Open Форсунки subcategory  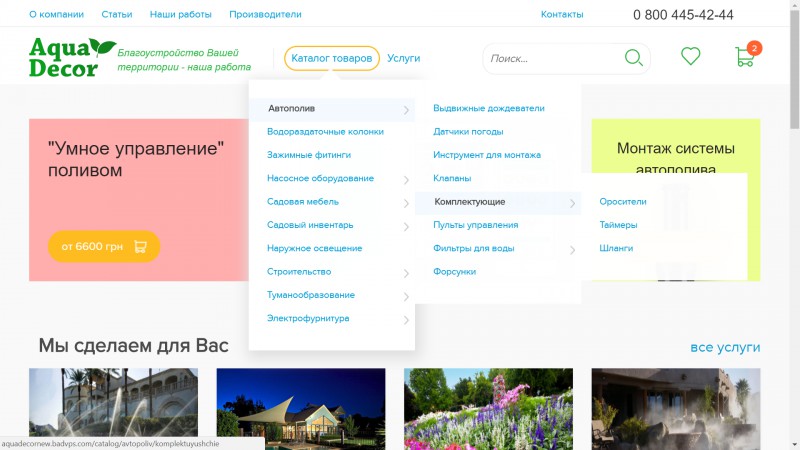tap(455, 271)
